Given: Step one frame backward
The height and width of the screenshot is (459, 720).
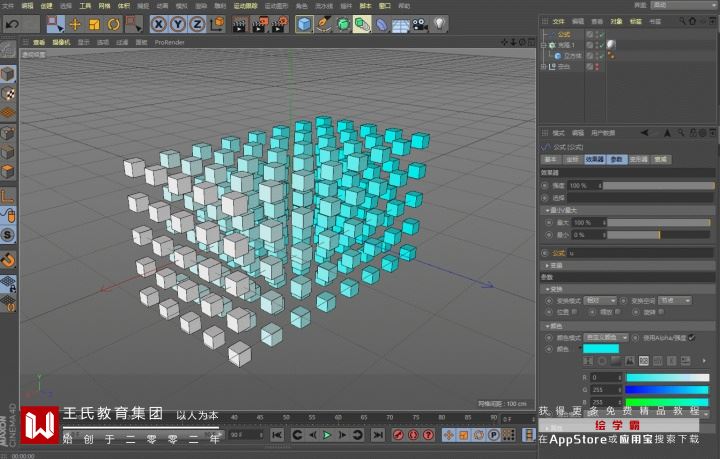Looking at the screenshot, I should click(312, 434).
